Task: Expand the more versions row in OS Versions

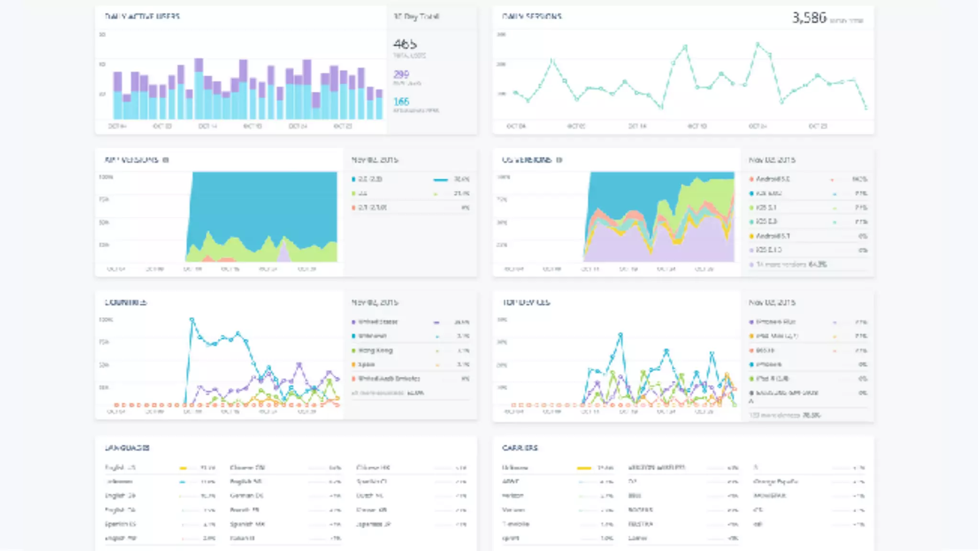Action: tap(791, 264)
